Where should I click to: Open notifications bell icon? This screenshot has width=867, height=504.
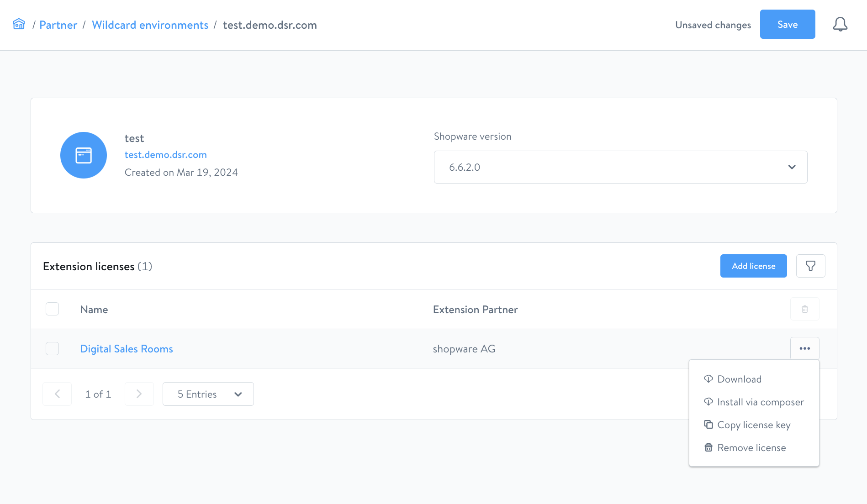840,24
